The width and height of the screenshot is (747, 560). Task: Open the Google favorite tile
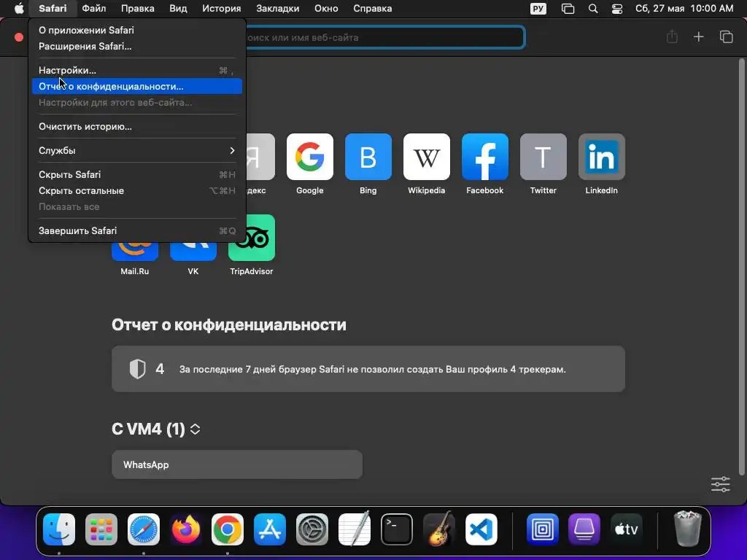click(309, 157)
